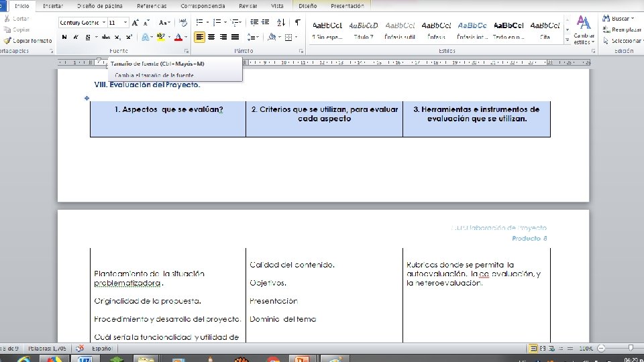Insert a bulleted list

pos(200,22)
